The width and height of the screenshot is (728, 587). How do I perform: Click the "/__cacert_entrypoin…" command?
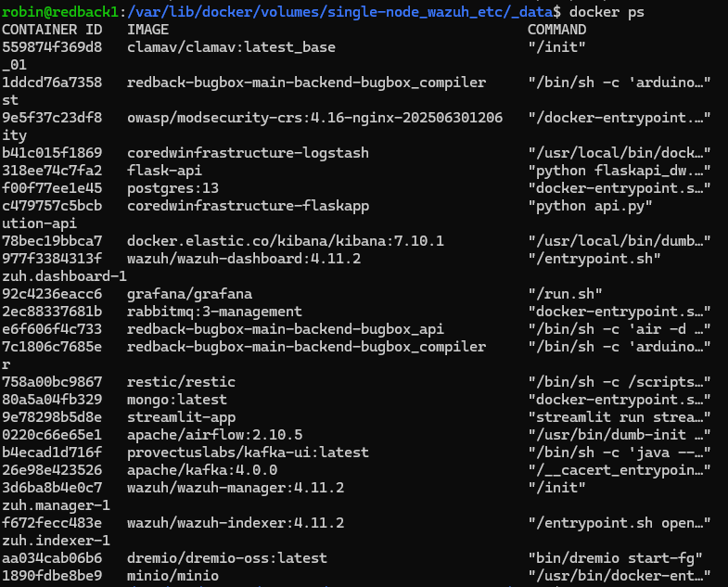[619, 471]
